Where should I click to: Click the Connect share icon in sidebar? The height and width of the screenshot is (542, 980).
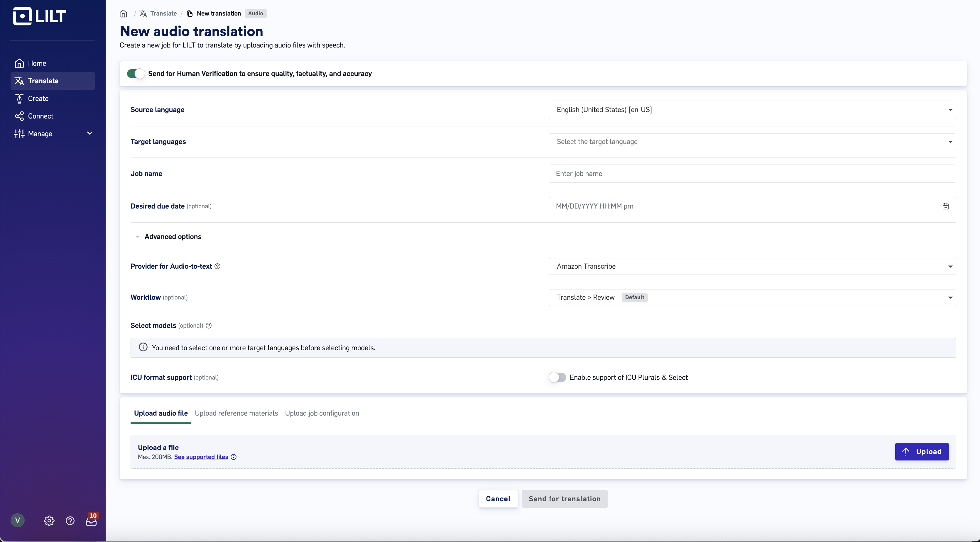pyautogui.click(x=19, y=116)
